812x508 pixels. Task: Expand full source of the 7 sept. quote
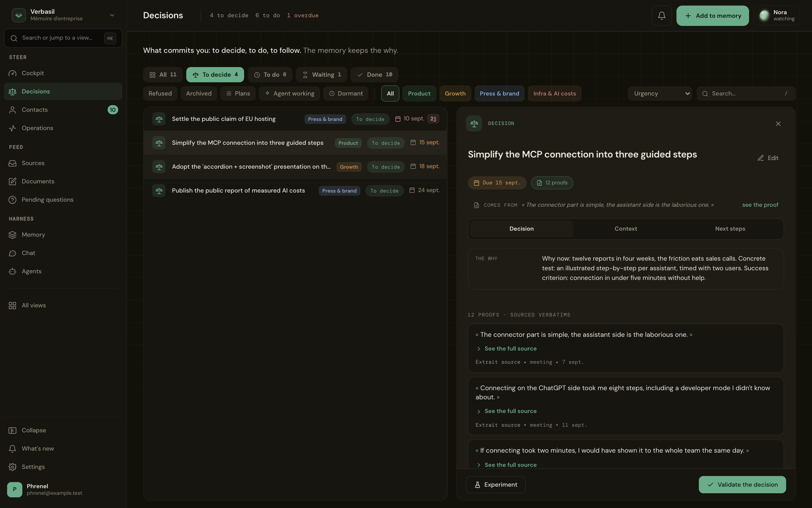(x=507, y=349)
